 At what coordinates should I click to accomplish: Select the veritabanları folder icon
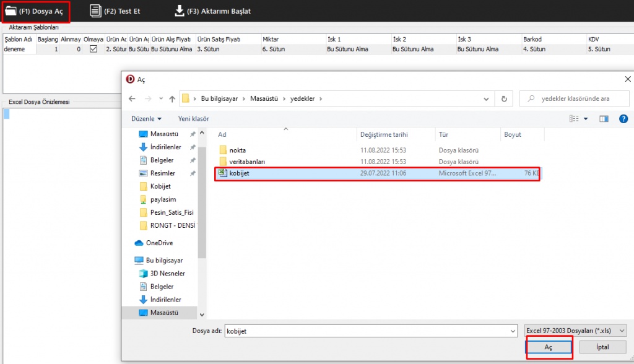click(223, 162)
